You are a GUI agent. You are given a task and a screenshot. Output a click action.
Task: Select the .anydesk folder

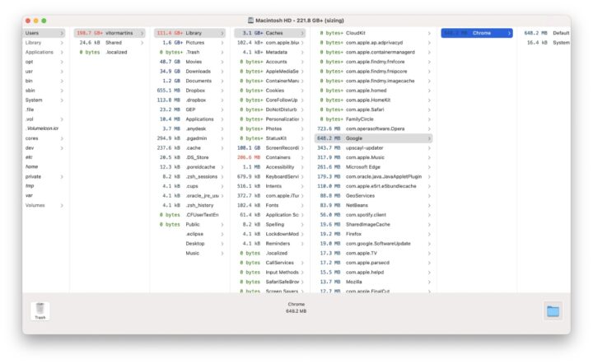coord(190,128)
